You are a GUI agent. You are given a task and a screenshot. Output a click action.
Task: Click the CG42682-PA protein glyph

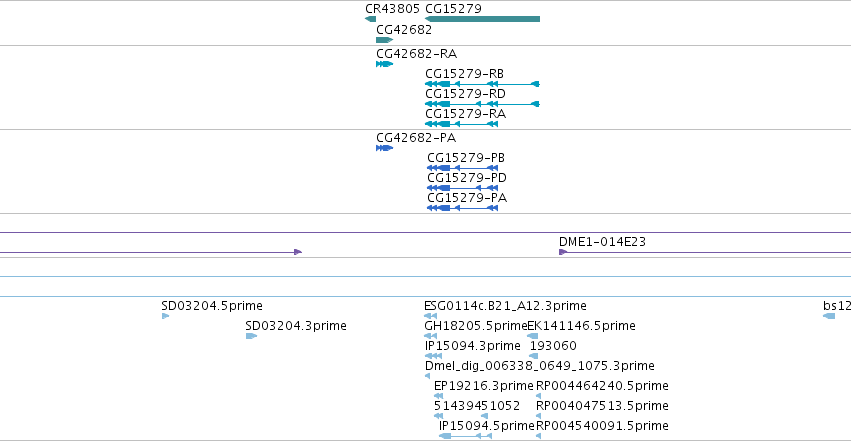[384, 148]
